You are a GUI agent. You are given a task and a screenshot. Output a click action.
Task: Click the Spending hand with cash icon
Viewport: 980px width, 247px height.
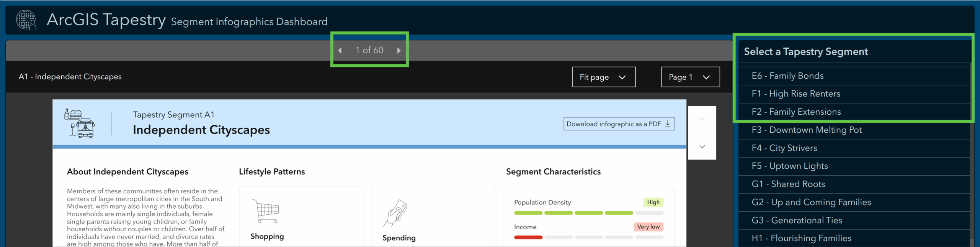[396, 213]
